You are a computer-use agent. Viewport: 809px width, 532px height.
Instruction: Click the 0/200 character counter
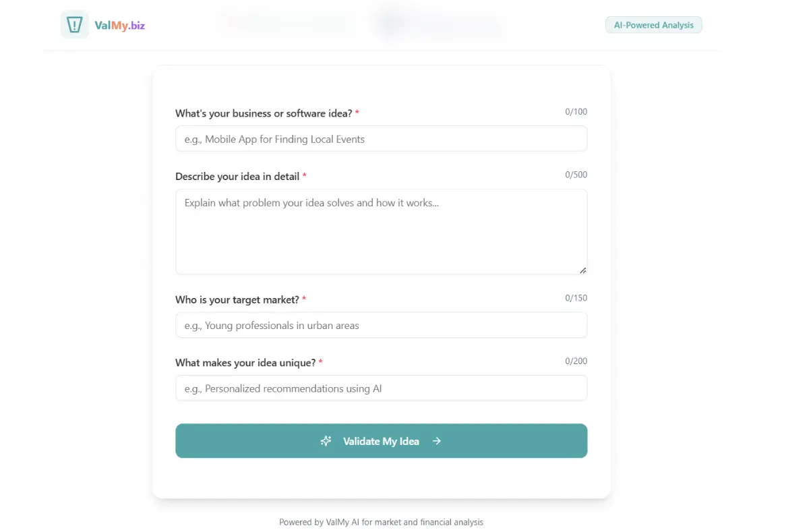pos(576,361)
